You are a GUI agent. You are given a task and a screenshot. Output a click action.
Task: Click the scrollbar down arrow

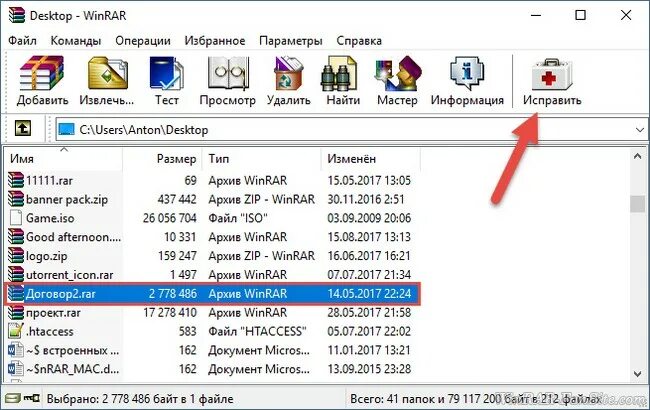click(637, 374)
